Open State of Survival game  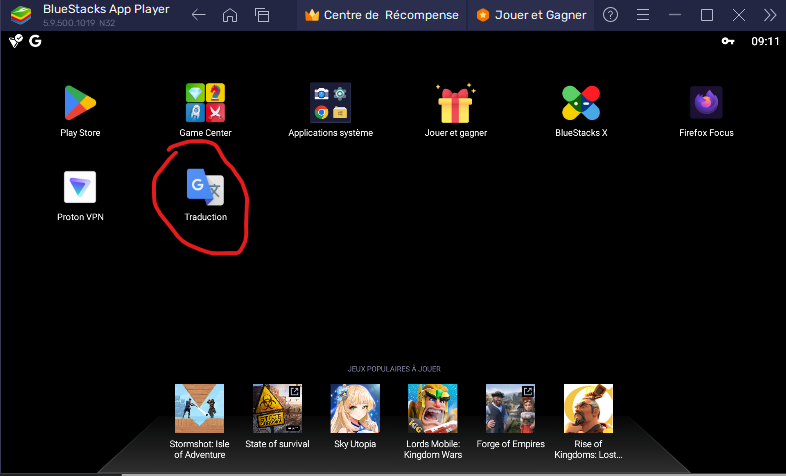point(277,408)
